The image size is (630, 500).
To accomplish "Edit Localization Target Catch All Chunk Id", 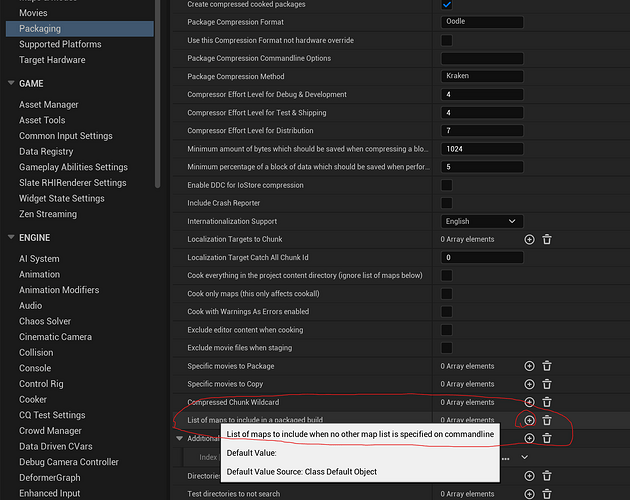I will click(x=482, y=257).
